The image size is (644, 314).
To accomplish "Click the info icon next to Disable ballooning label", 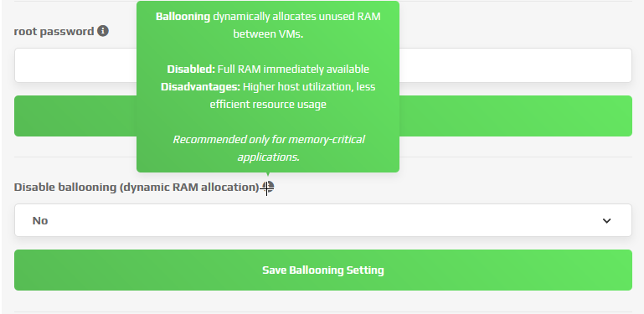I will click(x=268, y=188).
